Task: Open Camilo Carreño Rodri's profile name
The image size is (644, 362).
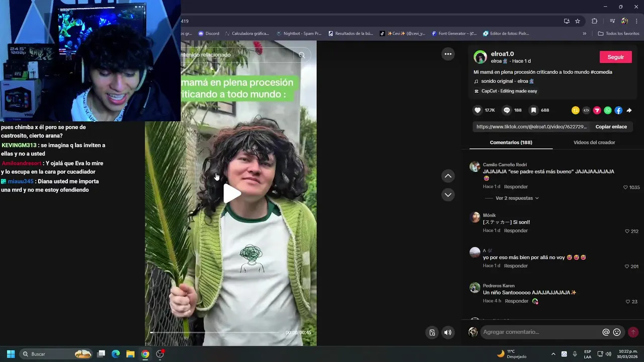Action: point(505,164)
